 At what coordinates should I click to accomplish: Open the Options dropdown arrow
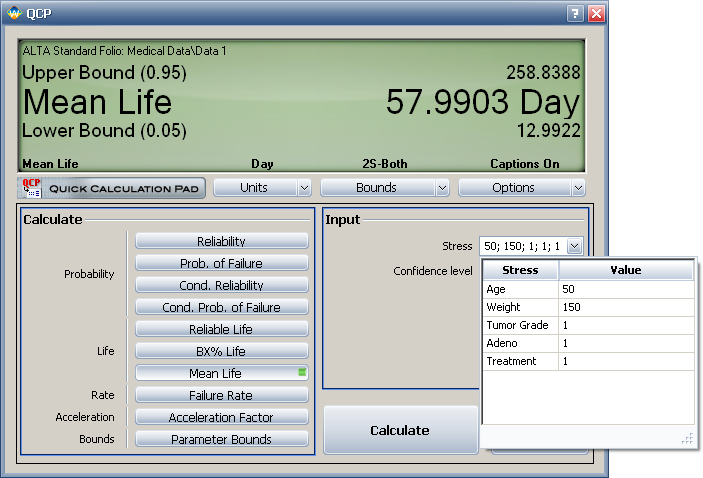tap(578, 188)
